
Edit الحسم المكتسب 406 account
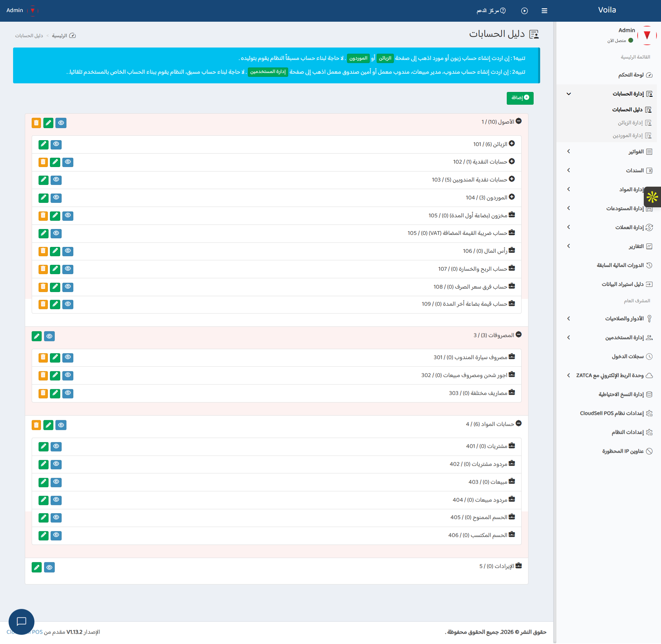[43, 536]
